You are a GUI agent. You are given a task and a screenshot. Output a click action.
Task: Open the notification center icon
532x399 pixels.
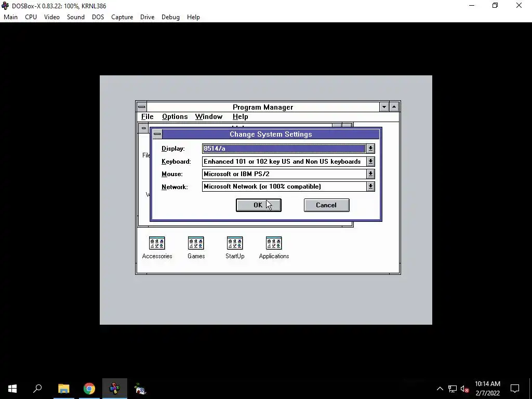tap(515, 389)
